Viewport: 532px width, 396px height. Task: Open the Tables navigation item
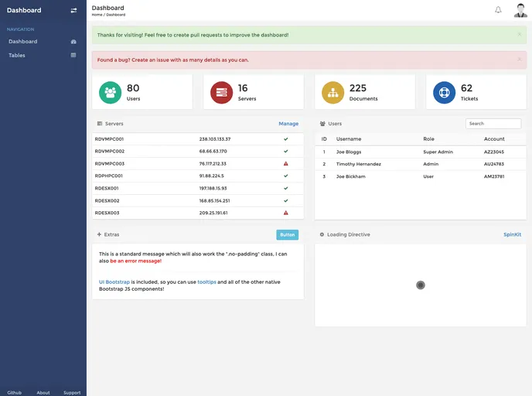point(43,56)
